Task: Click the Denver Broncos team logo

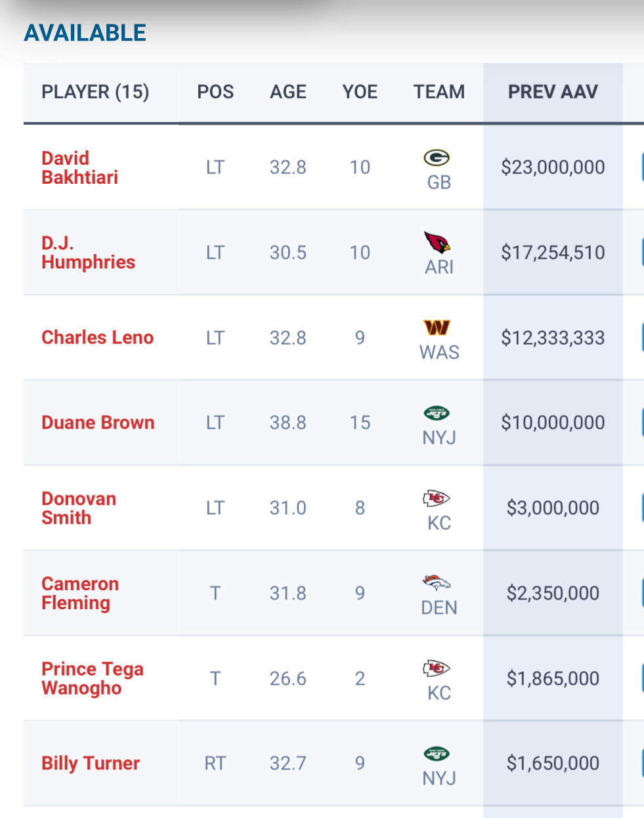Action: click(437, 582)
